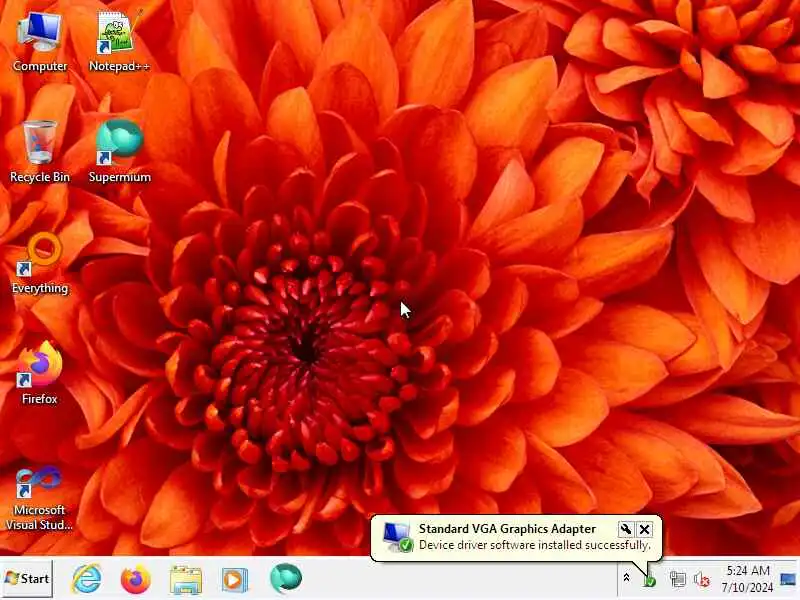Open the network status tray icon
The width and height of the screenshot is (800, 600).
[x=678, y=579]
